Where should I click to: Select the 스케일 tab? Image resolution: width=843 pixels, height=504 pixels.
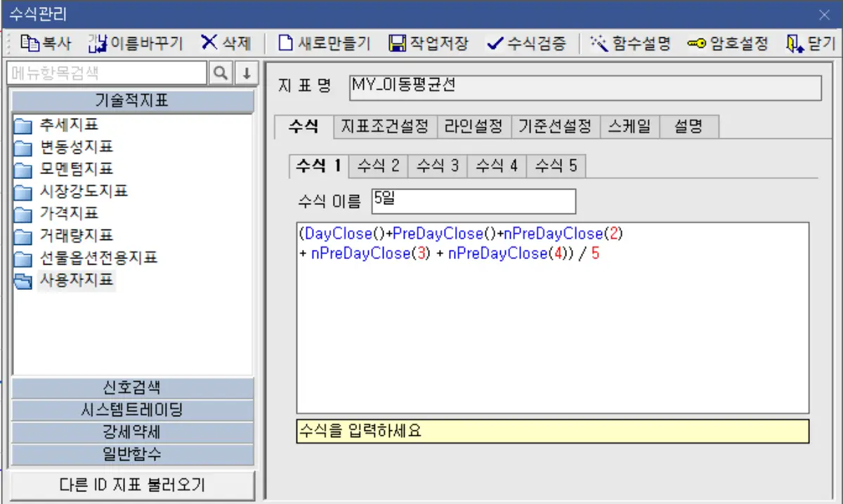click(629, 126)
